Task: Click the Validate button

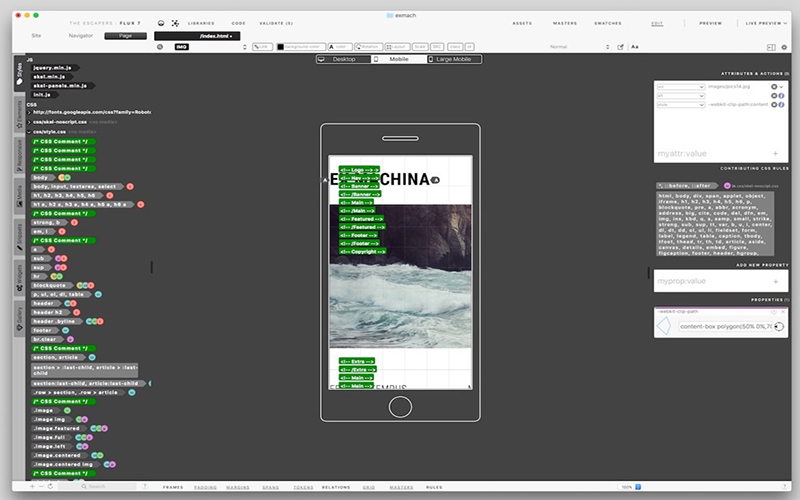Action: pos(276,23)
